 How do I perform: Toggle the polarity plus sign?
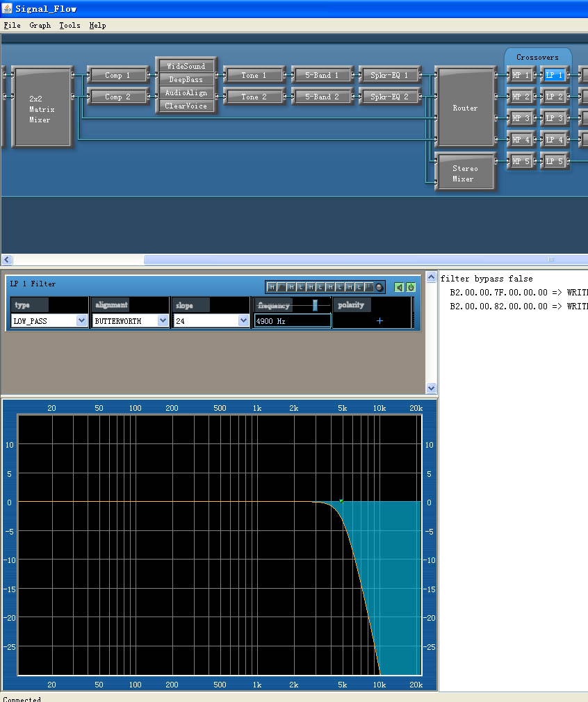379,320
